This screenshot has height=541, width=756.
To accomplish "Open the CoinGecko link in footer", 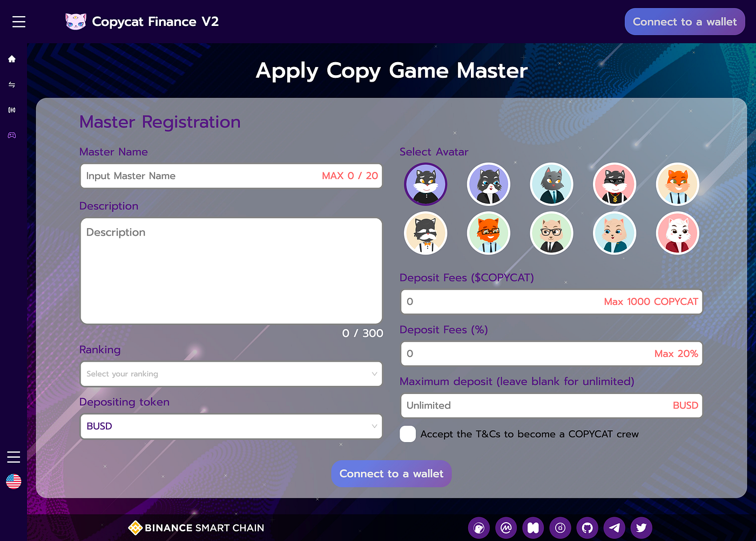I will point(479,527).
